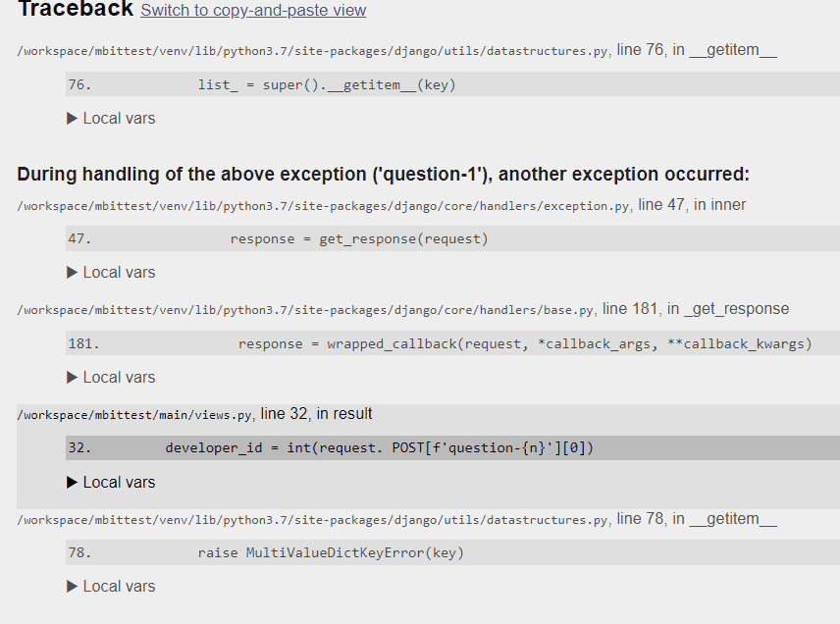
Task: Click highlighted line 32 with developer_id assignment
Action: click(380, 448)
